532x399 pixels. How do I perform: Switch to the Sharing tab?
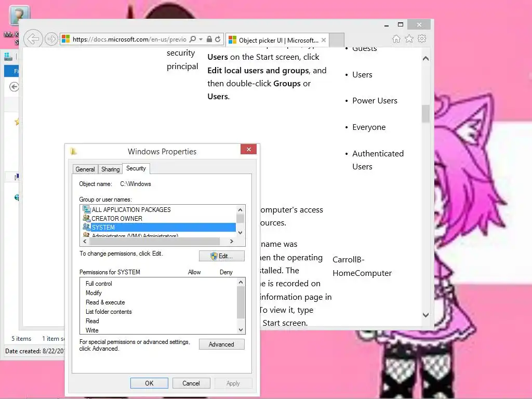tap(110, 169)
